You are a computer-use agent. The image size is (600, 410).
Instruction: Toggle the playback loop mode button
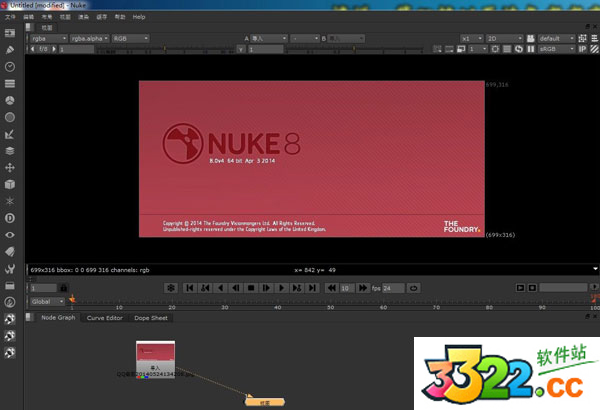414,288
